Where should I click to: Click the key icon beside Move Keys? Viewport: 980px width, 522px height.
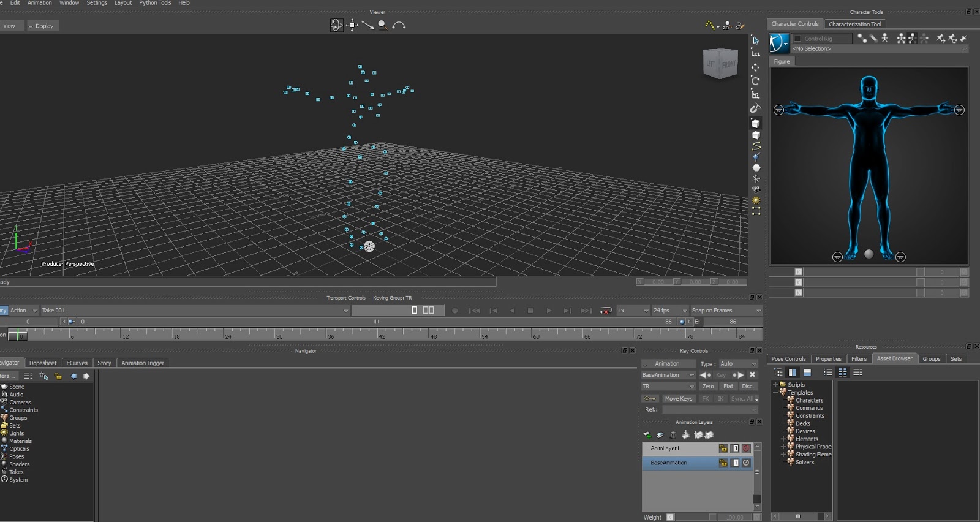[650, 398]
